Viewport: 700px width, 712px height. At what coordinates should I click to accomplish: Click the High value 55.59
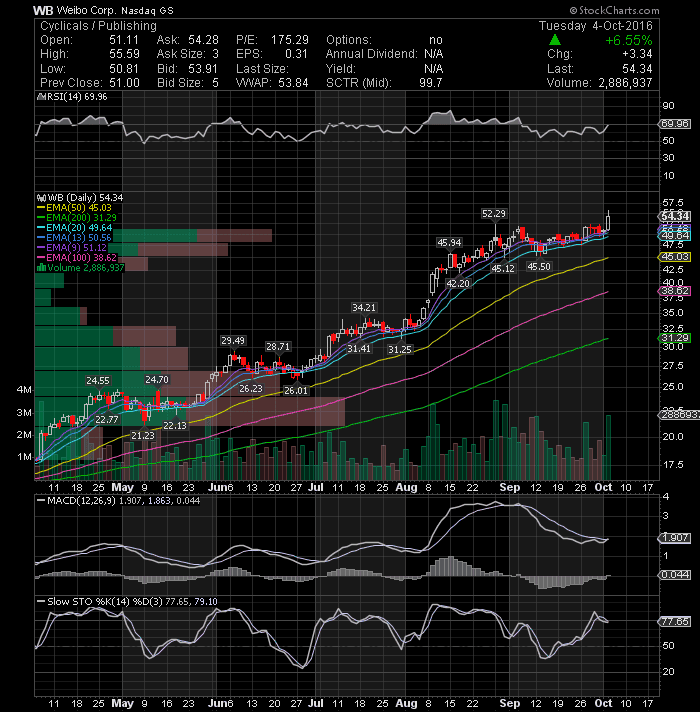pos(124,54)
